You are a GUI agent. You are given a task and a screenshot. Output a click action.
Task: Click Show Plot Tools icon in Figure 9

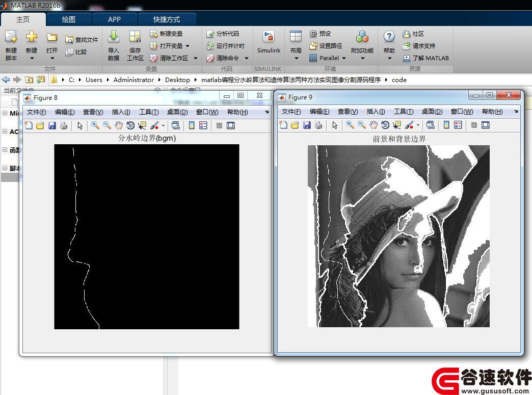tap(486, 125)
